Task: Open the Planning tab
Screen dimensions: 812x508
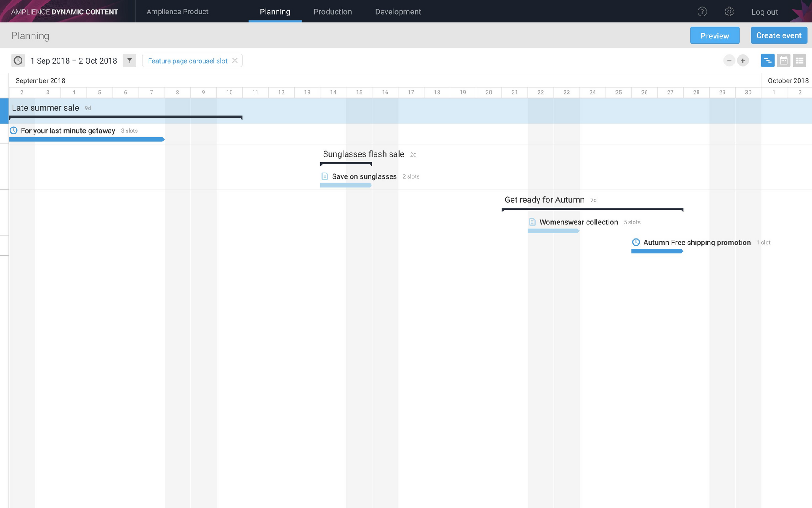Action: pyautogui.click(x=275, y=12)
